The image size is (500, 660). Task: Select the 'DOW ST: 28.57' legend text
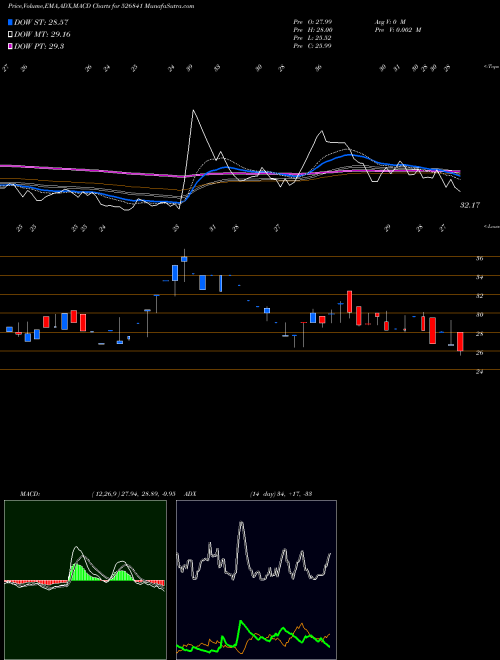[x=41, y=22]
